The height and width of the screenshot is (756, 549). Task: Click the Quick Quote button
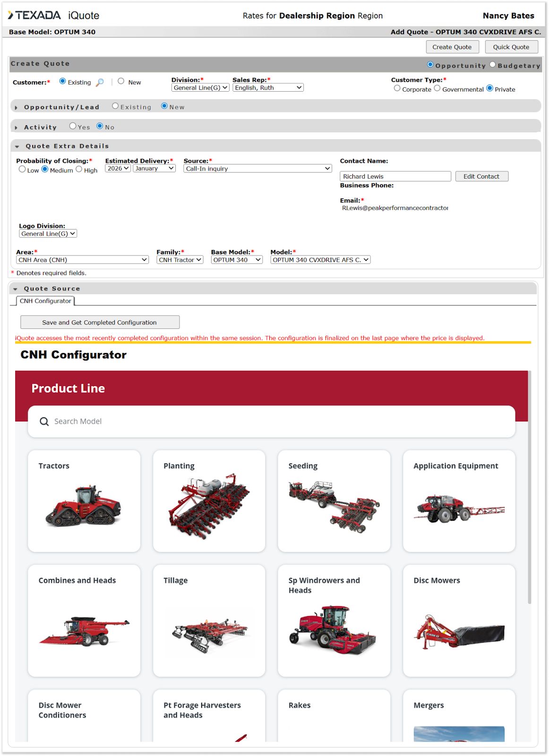coord(511,47)
